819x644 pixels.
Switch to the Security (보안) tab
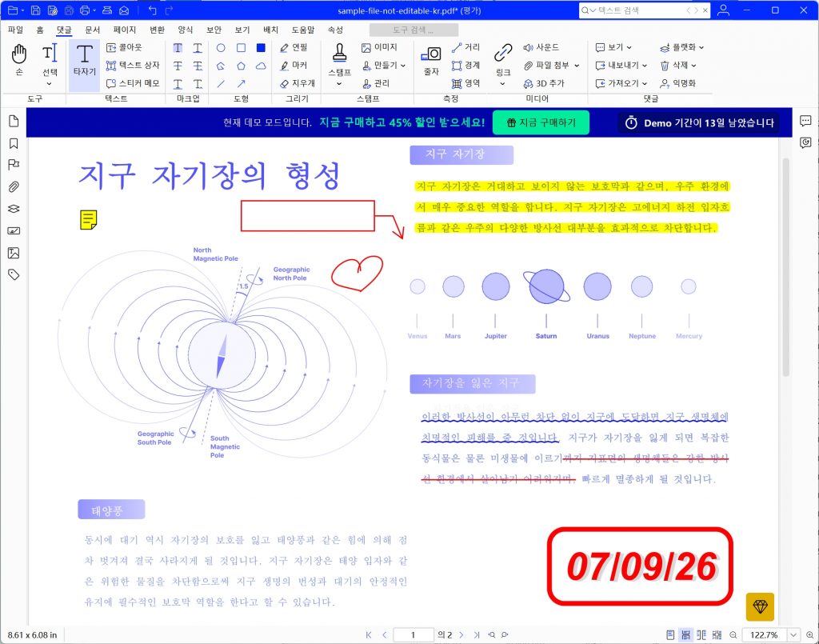pos(214,30)
